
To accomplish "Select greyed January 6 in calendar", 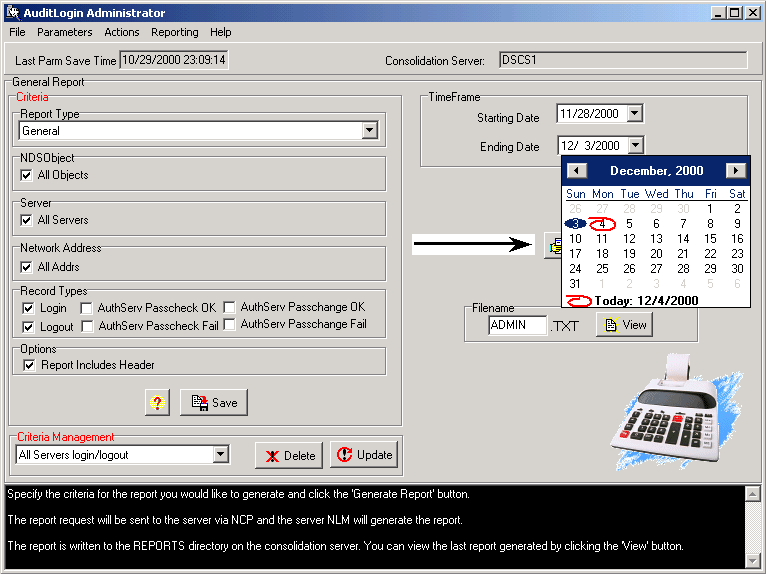I will point(737,284).
